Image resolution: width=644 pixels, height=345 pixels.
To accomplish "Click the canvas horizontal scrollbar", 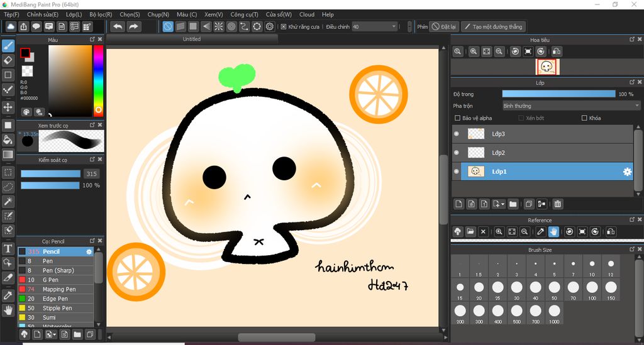I will coord(277,337).
